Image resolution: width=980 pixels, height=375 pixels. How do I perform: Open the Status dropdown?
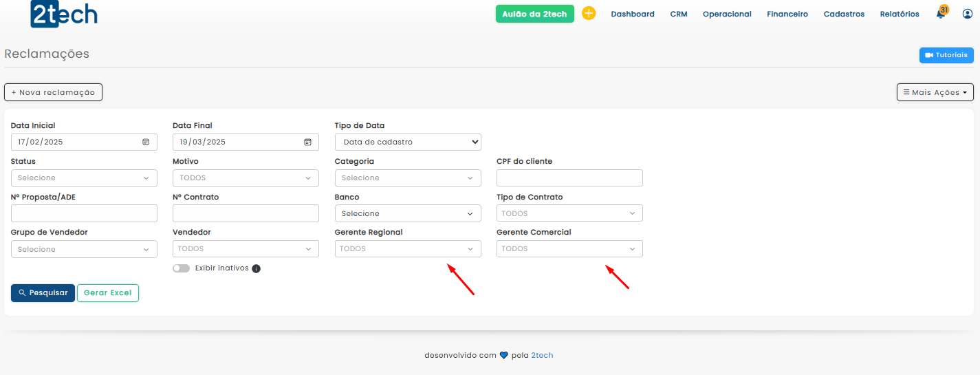pyautogui.click(x=84, y=178)
